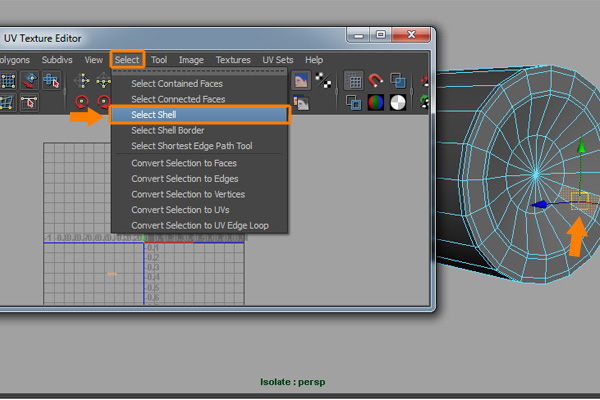
Task: Click the checkered texture filter icon
Action: (x=323, y=81)
